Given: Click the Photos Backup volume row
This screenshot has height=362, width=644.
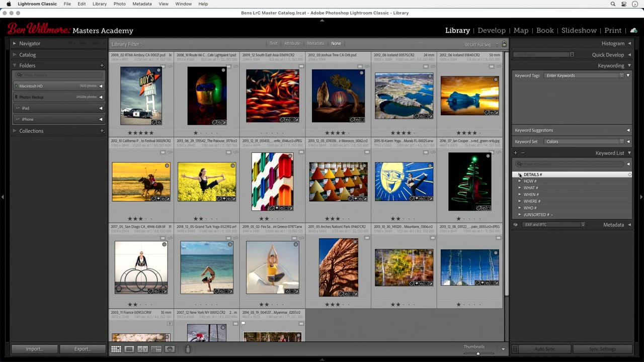Looking at the screenshot, I should (x=59, y=97).
